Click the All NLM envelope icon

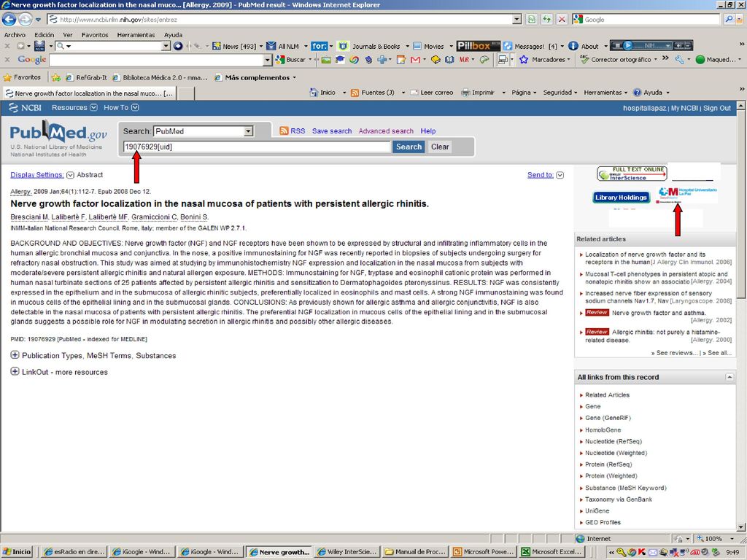(x=271, y=46)
